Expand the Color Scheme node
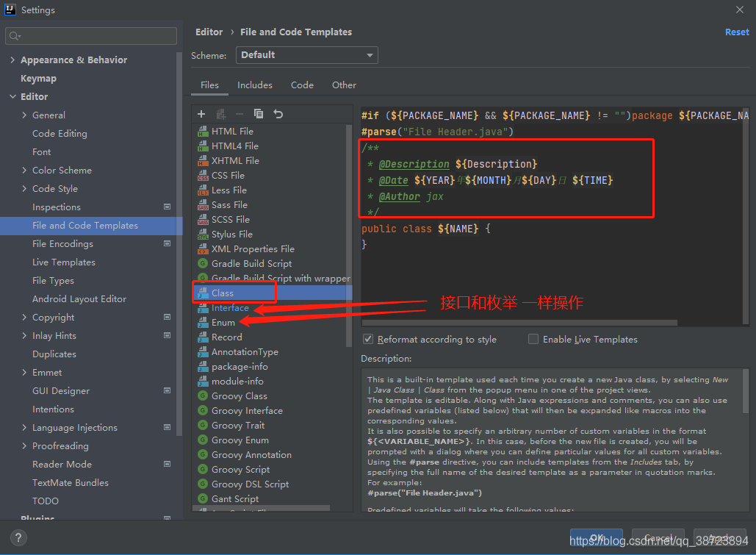756x555 pixels. (x=24, y=170)
